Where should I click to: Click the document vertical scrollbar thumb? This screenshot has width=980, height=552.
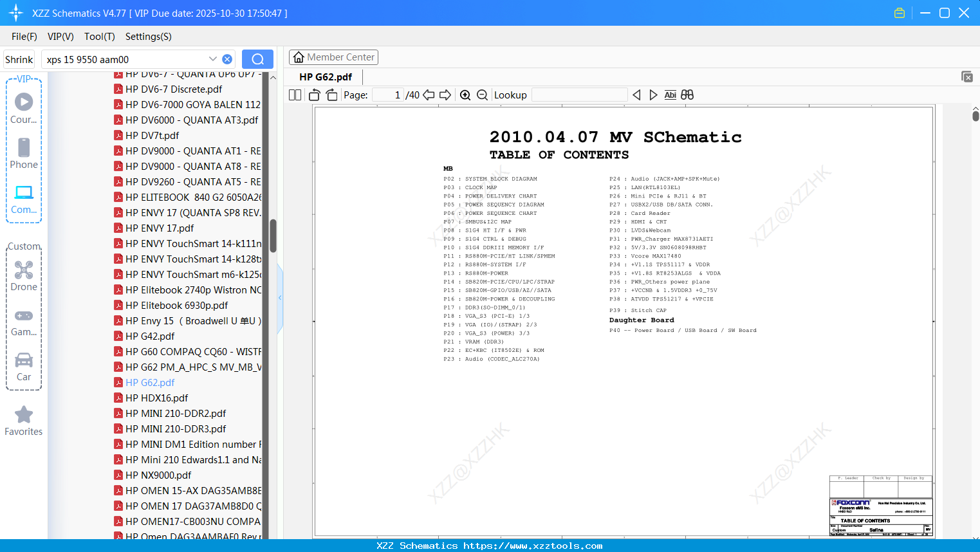(x=975, y=116)
